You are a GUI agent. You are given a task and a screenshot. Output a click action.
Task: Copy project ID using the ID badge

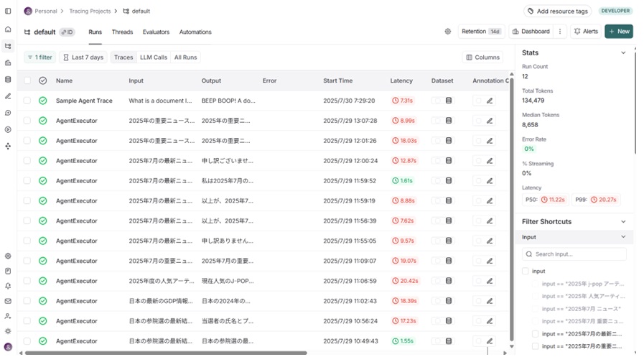(67, 32)
